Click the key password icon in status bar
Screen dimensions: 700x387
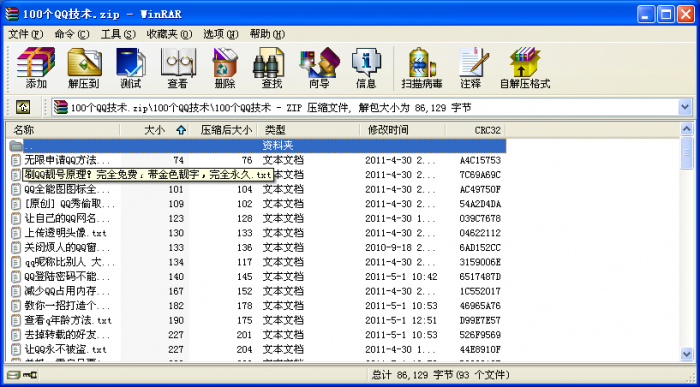click(30, 375)
